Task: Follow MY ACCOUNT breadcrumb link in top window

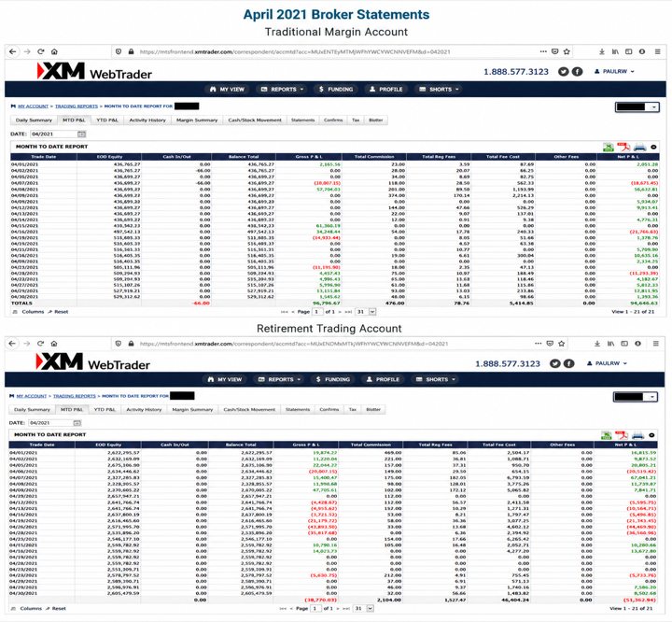Action: pyautogui.click(x=33, y=106)
